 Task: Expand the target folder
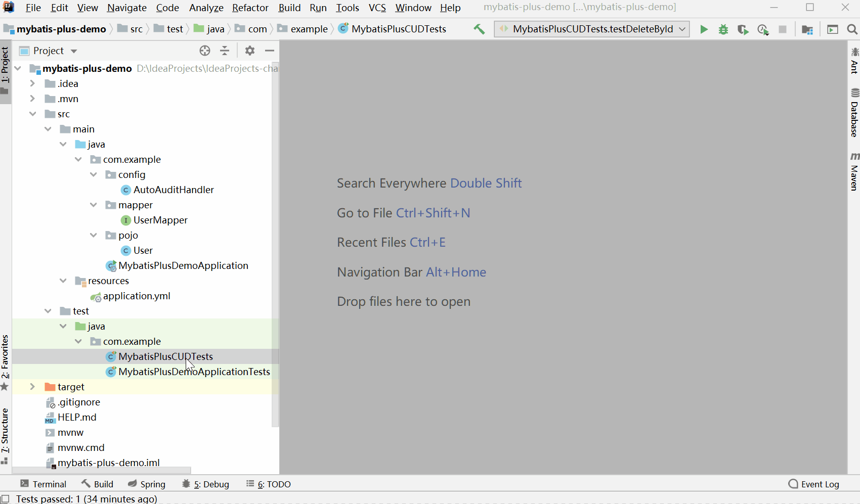coord(32,387)
